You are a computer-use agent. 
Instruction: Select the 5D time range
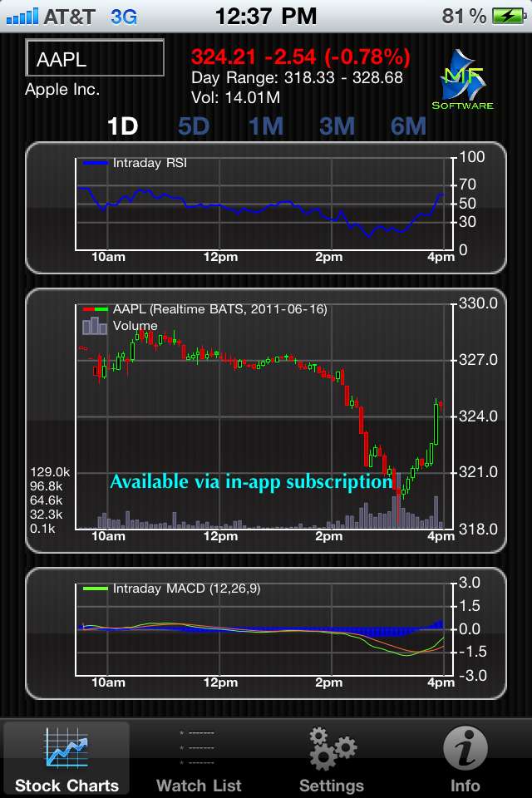tap(194, 126)
